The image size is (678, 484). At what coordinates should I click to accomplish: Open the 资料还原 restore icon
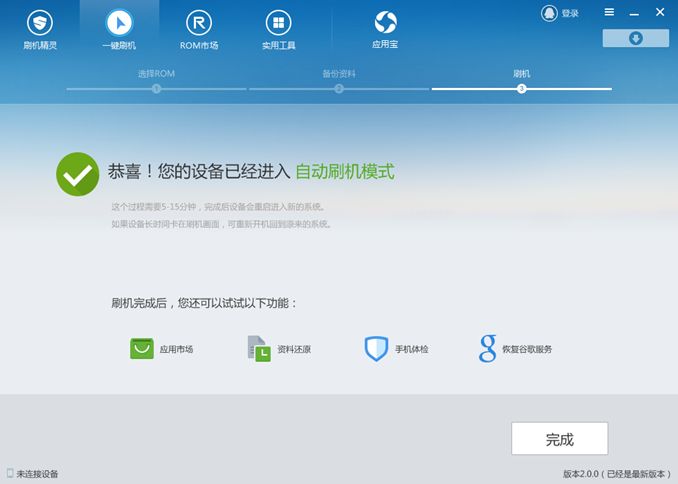click(x=259, y=349)
